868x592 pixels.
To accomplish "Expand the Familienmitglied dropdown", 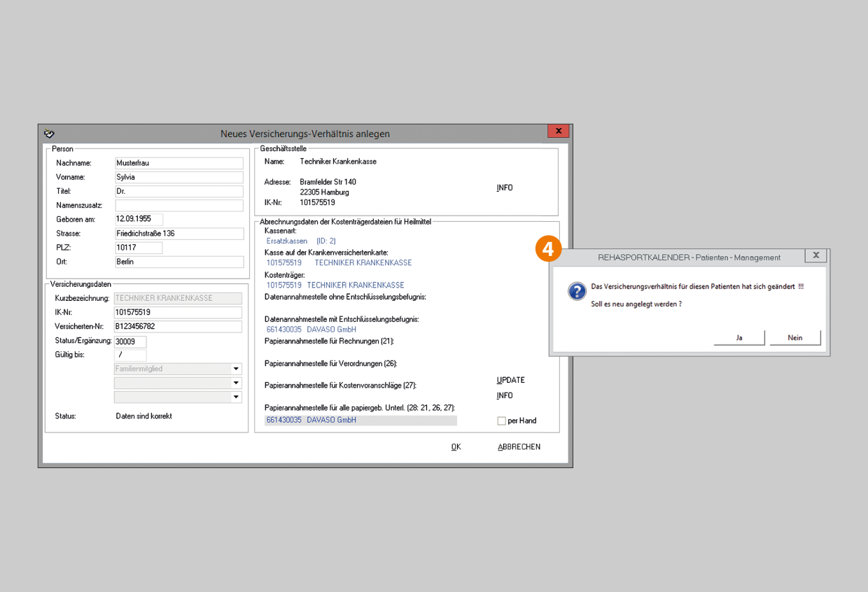I will (236, 369).
